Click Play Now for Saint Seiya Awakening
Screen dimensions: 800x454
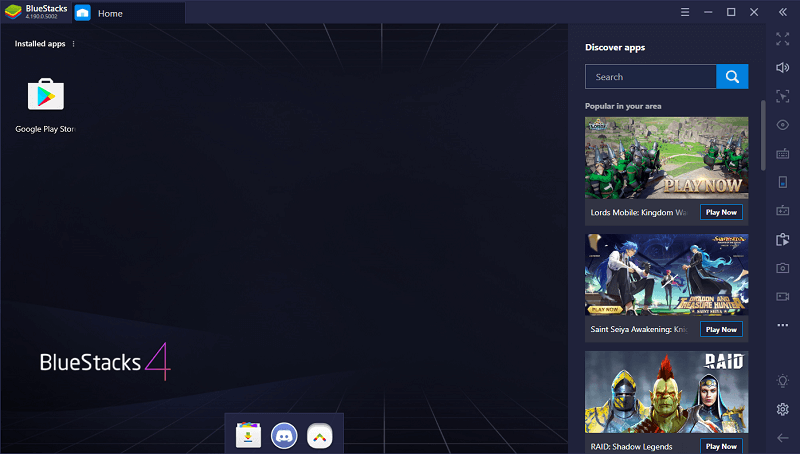point(721,330)
